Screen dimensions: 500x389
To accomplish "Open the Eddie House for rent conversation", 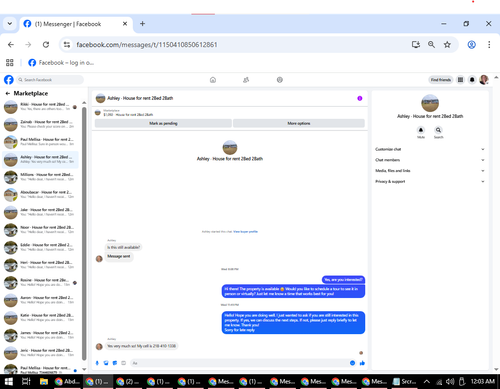I will pos(41,247).
